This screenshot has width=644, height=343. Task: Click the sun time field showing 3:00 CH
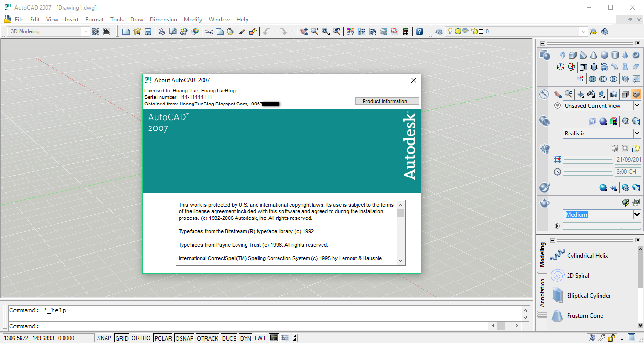(x=628, y=172)
